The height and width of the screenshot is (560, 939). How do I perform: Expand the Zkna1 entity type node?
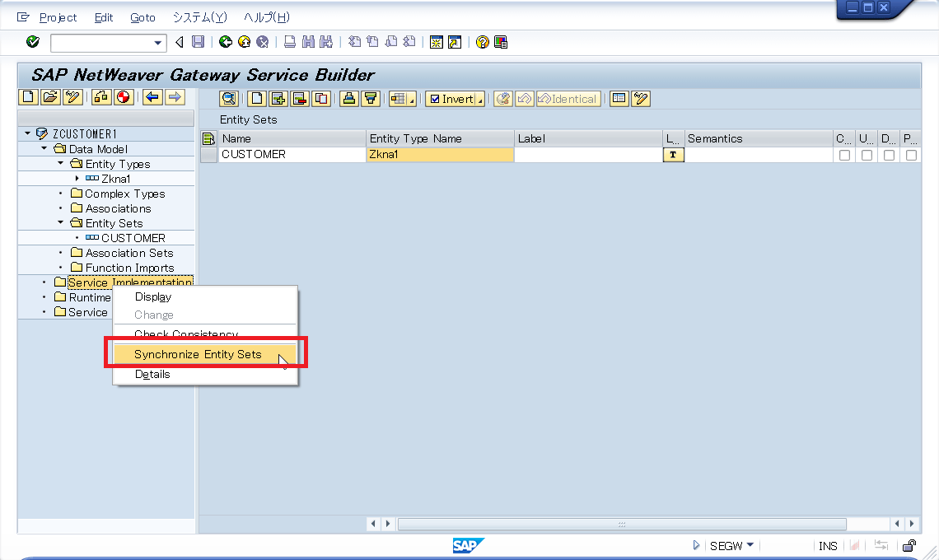tap(77, 179)
